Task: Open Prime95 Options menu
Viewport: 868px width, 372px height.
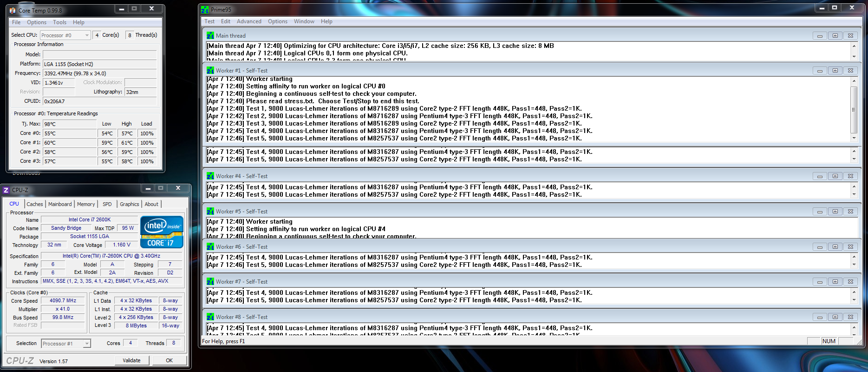Action: 278,21
